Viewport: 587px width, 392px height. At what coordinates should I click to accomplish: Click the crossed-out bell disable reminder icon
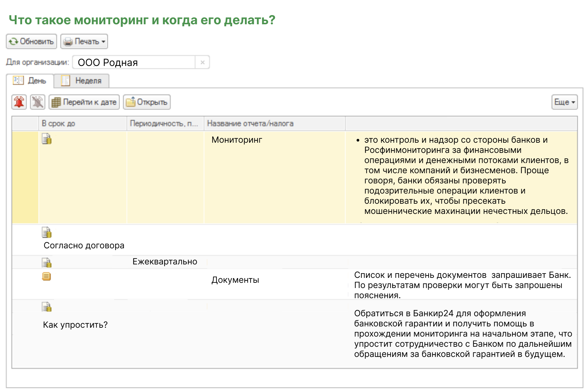pos(38,102)
